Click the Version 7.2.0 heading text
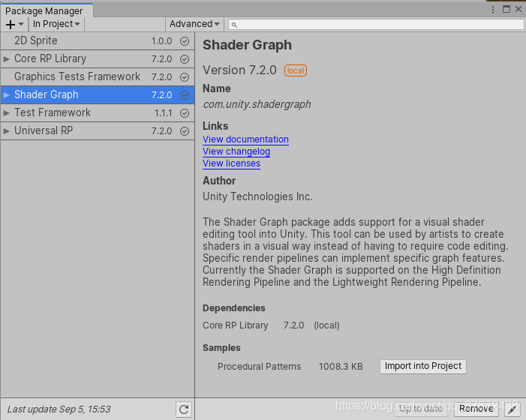Viewport: 526px width, 420px height. pyautogui.click(x=239, y=70)
